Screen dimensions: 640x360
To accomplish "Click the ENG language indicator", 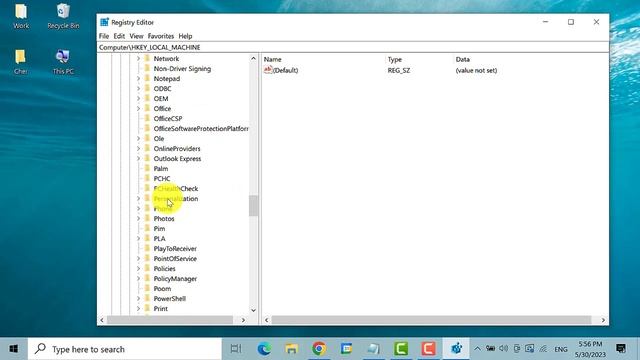I will tap(561, 349).
